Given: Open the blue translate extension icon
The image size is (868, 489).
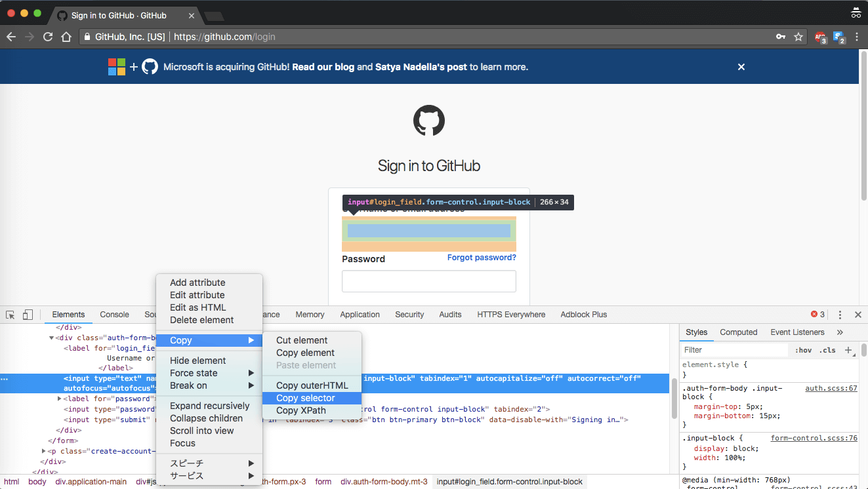Looking at the screenshot, I should tap(839, 37).
